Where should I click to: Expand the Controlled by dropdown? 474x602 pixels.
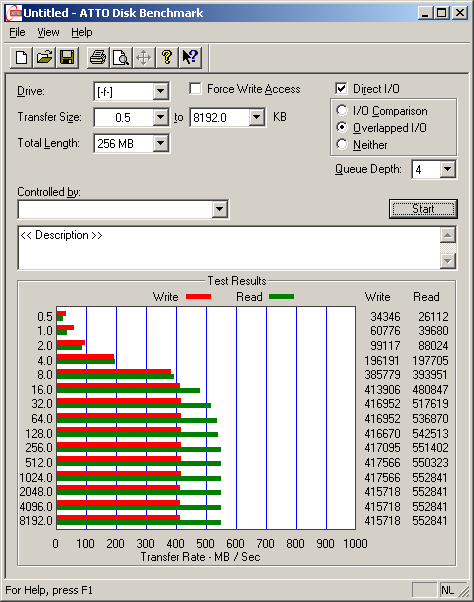coord(220,209)
